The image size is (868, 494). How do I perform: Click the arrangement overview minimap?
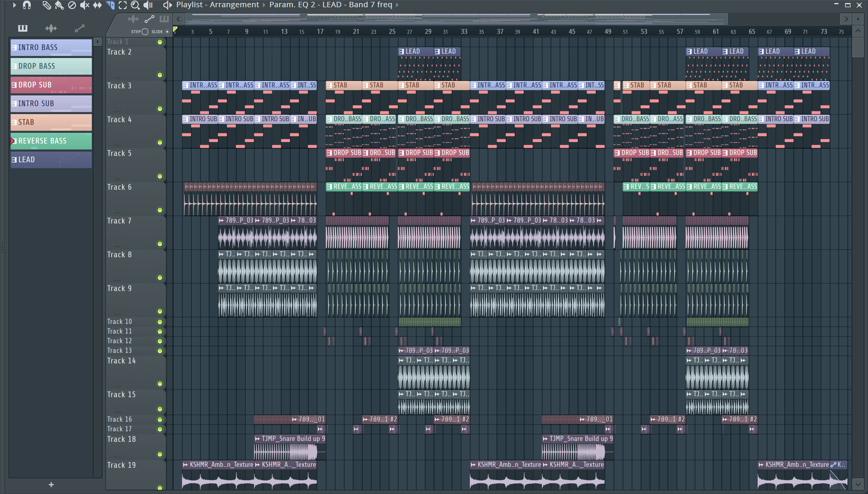point(456,19)
